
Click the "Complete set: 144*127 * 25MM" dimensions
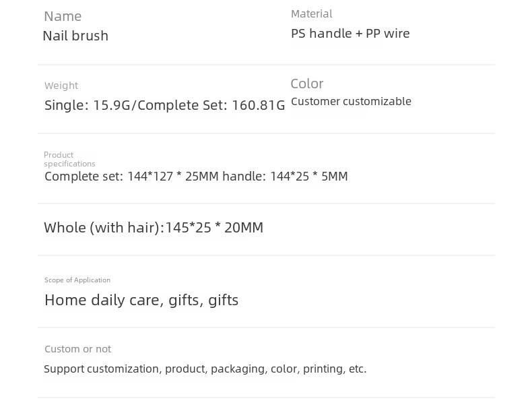(131, 177)
